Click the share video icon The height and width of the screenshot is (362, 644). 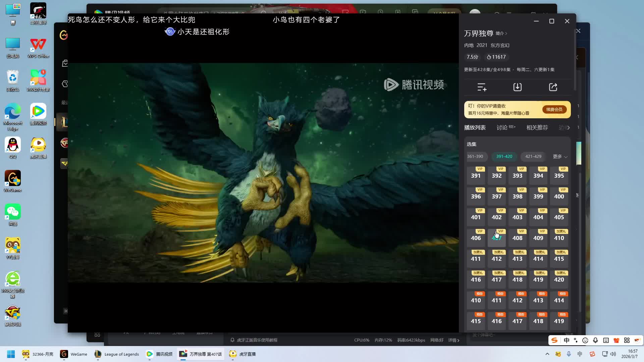[x=553, y=87]
